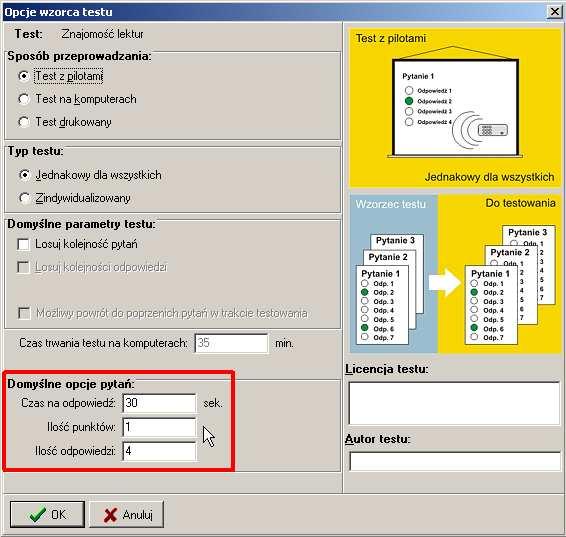Click into the 'Ilość punktów' field
Viewport: 566px width, 537px height.
point(160,427)
